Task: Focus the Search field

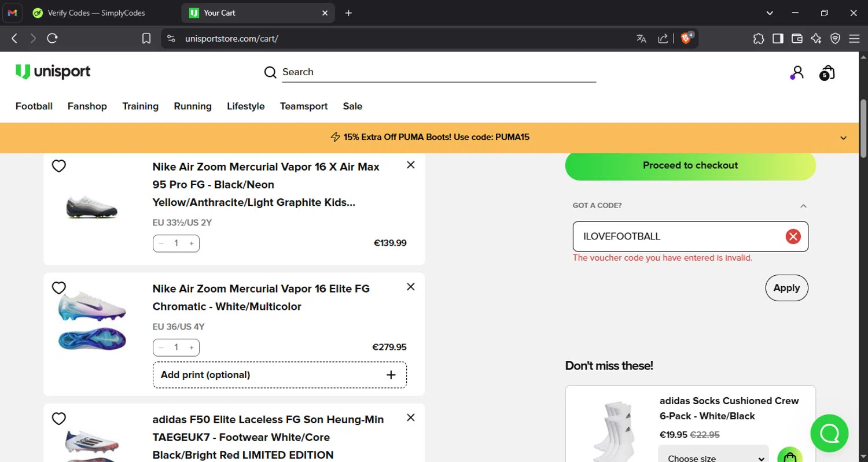Action: tap(439, 72)
